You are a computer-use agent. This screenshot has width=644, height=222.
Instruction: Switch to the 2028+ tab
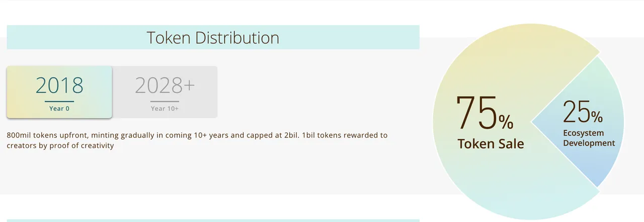pyautogui.click(x=165, y=92)
